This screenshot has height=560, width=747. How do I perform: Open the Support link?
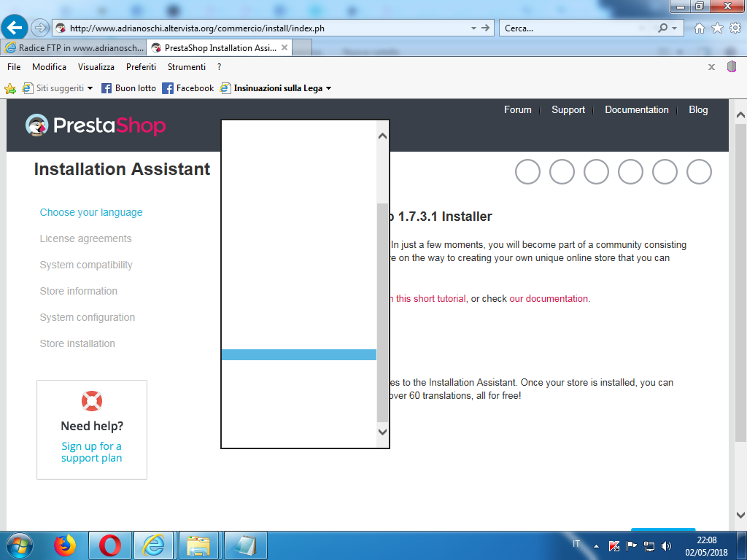point(568,109)
